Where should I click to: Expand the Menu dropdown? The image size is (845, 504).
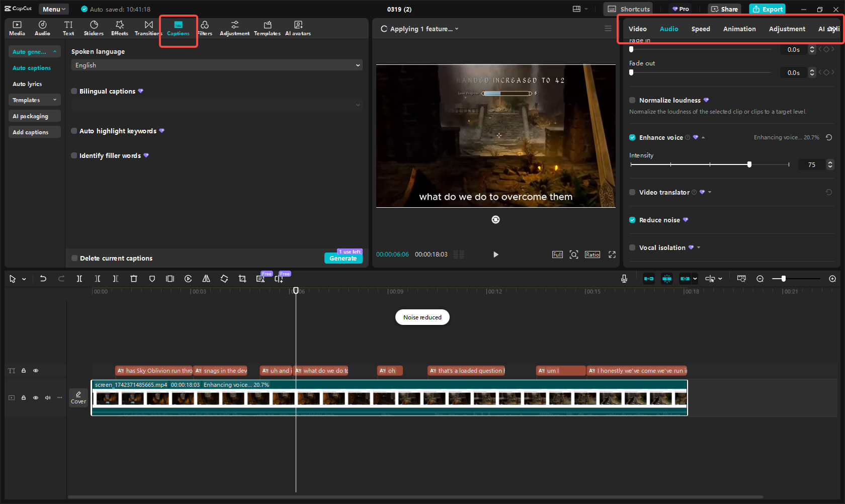(54, 9)
